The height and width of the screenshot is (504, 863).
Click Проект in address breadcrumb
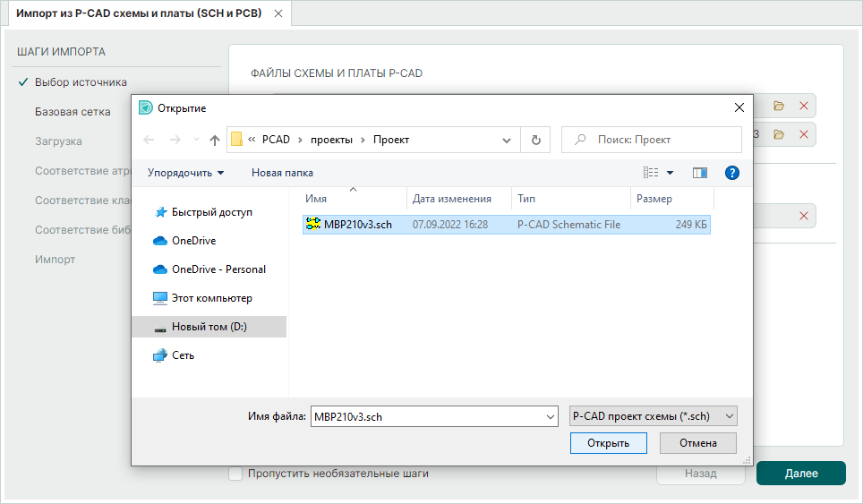click(x=391, y=140)
